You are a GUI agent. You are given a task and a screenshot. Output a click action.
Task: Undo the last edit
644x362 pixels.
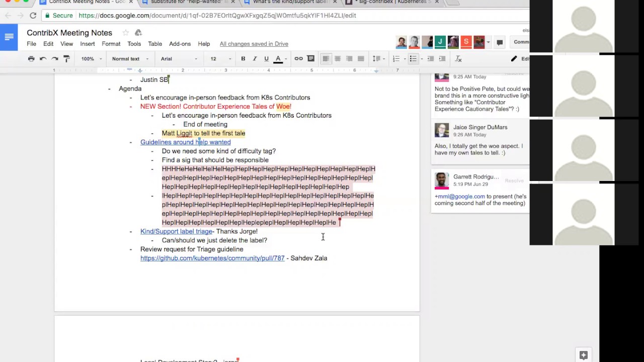(x=43, y=59)
